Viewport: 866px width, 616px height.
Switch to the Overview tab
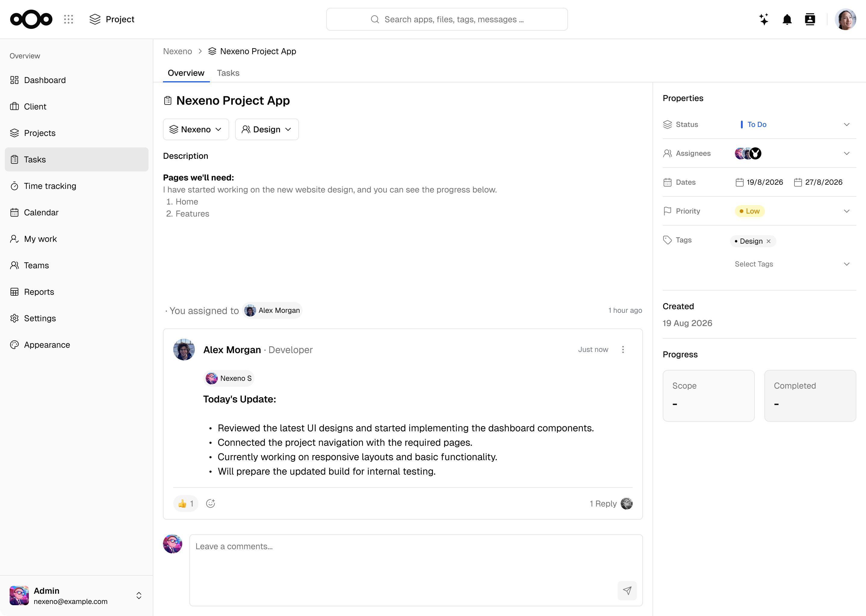pyautogui.click(x=186, y=73)
